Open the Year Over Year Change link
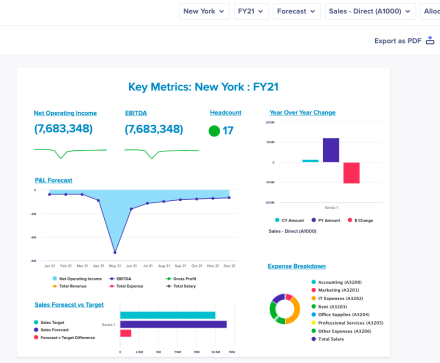Image resolution: width=440 pixels, height=363 pixels. point(302,113)
